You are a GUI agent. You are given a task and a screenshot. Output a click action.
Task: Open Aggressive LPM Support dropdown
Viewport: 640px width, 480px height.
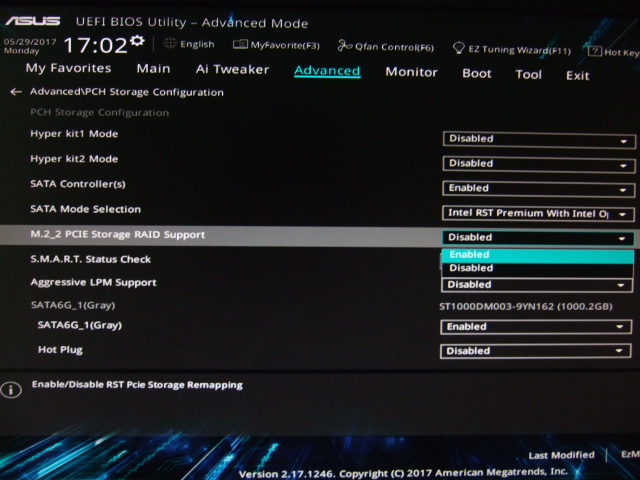pos(537,285)
